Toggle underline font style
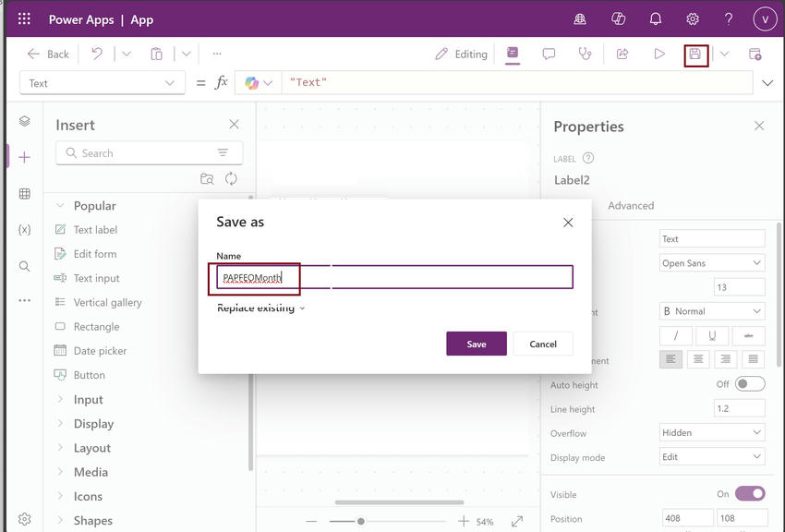The width and height of the screenshot is (785, 532). coord(712,336)
